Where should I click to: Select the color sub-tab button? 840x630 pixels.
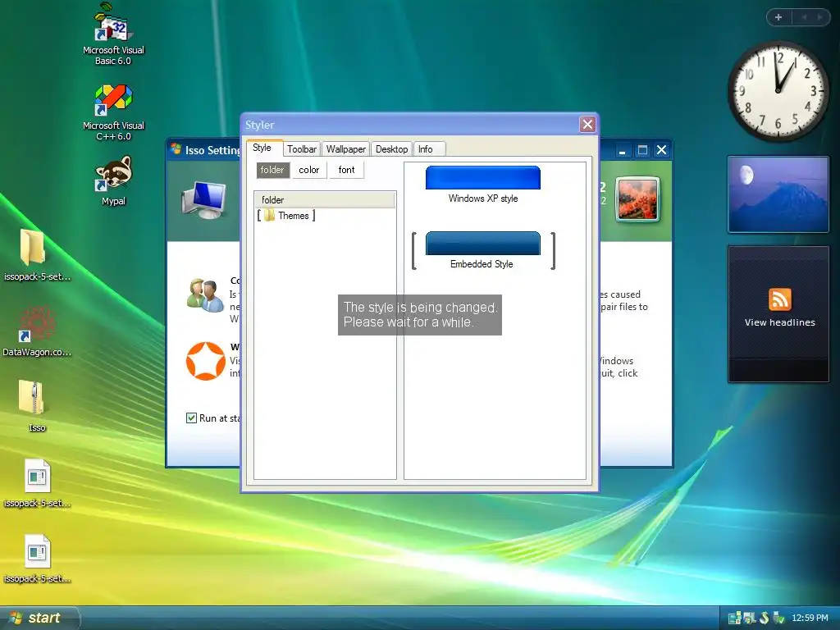tap(309, 170)
